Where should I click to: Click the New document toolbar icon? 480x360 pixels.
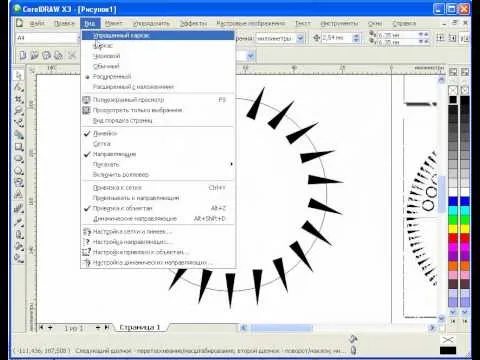pos(22,55)
